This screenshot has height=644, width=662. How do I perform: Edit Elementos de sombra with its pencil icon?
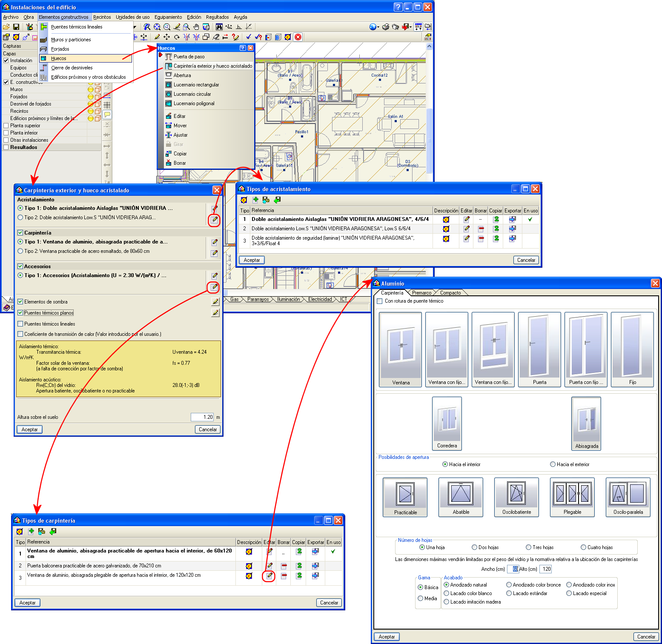tap(215, 302)
